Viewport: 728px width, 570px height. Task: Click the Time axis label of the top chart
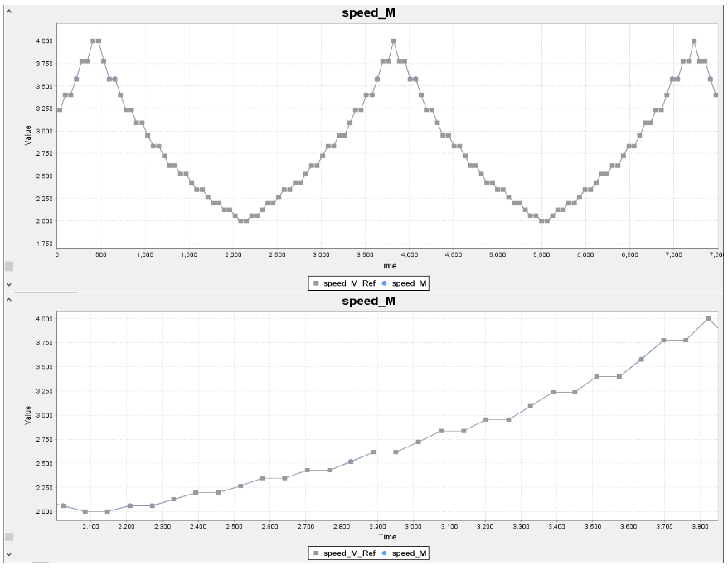pos(387,266)
